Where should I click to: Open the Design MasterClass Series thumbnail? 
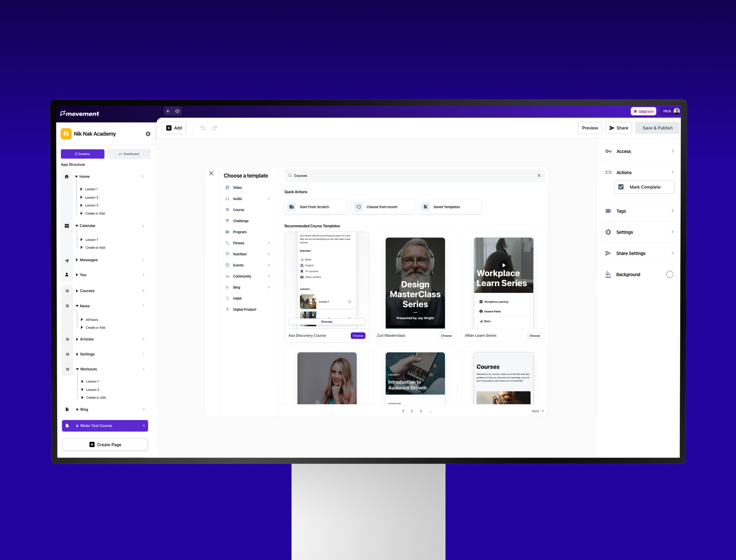415,283
